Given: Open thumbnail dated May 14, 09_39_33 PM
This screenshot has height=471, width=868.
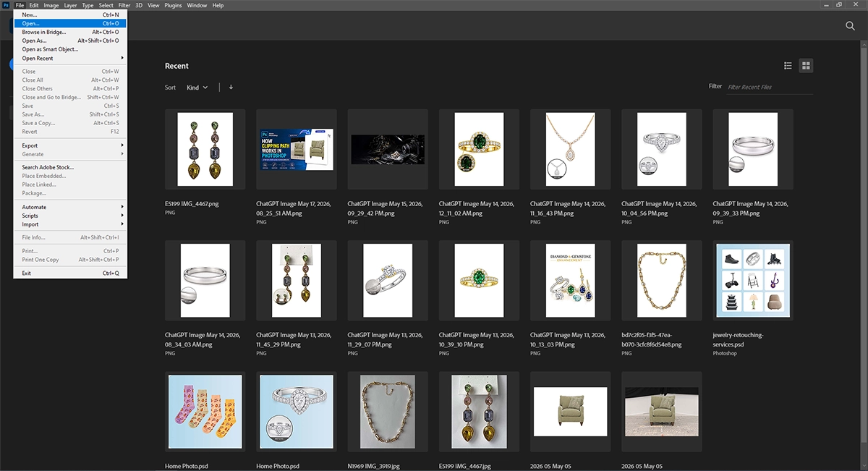Looking at the screenshot, I should [x=753, y=150].
